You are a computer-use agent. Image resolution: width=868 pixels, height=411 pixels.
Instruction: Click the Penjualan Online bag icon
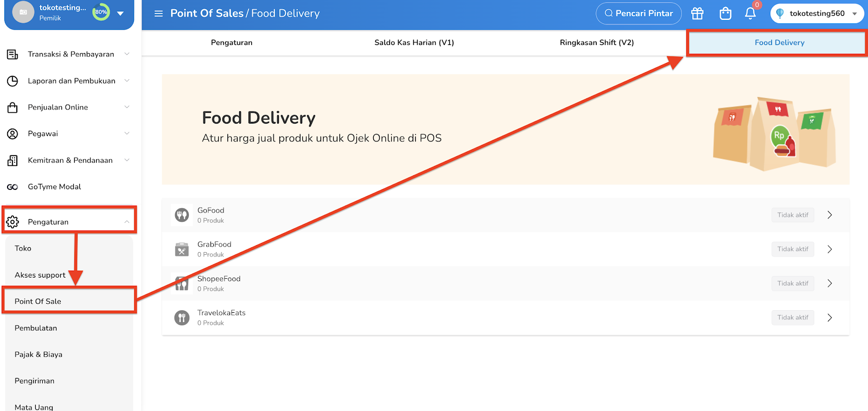tap(12, 107)
